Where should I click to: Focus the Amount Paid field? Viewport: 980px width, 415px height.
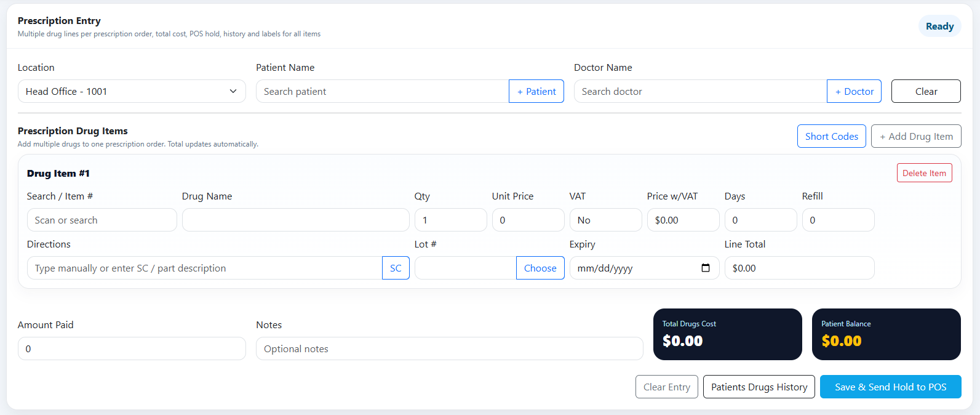pyautogui.click(x=132, y=349)
